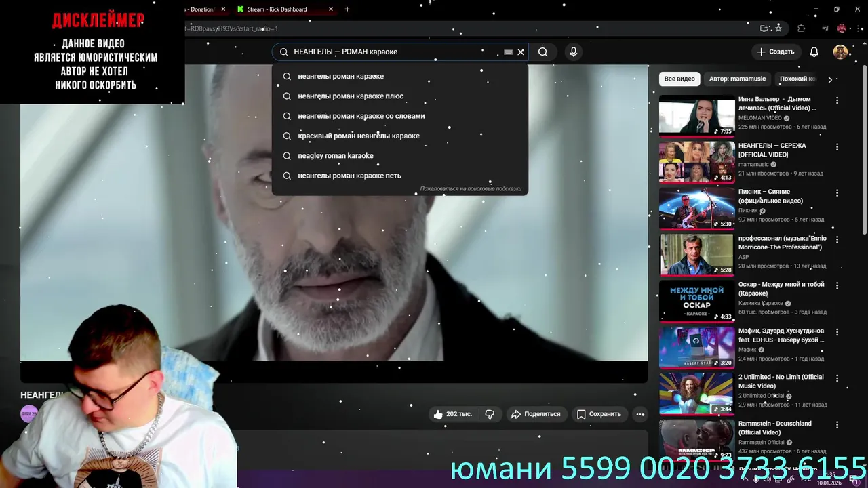Select the Все видео filter chip

(x=679, y=79)
